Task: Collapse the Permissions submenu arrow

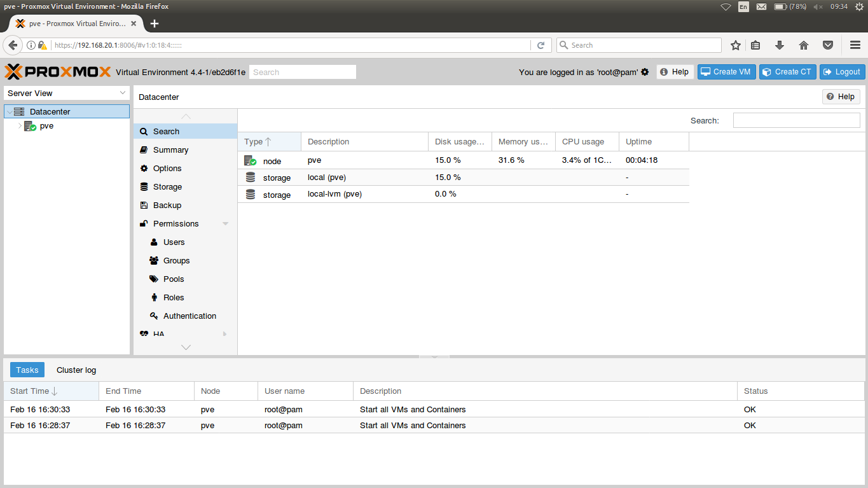Action: click(x=225, y=224)
